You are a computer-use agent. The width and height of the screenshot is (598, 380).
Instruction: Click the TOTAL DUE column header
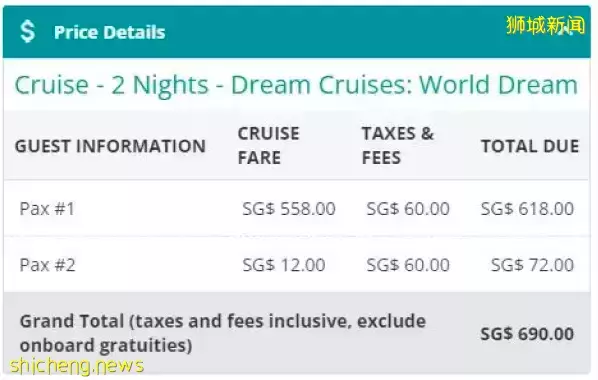point(530,146)
